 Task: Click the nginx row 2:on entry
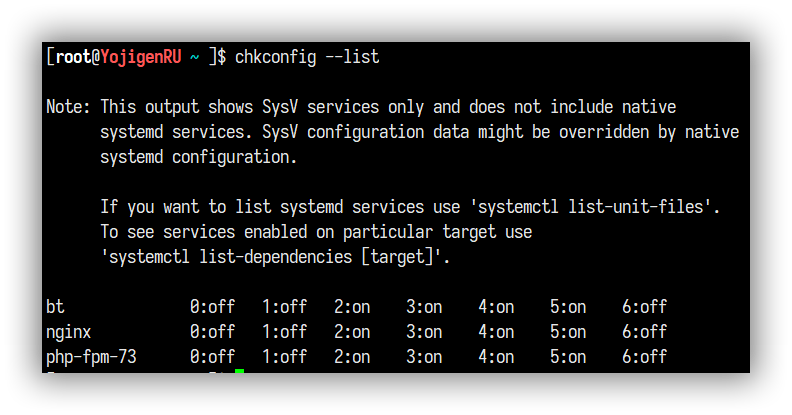tap(352, 331)
